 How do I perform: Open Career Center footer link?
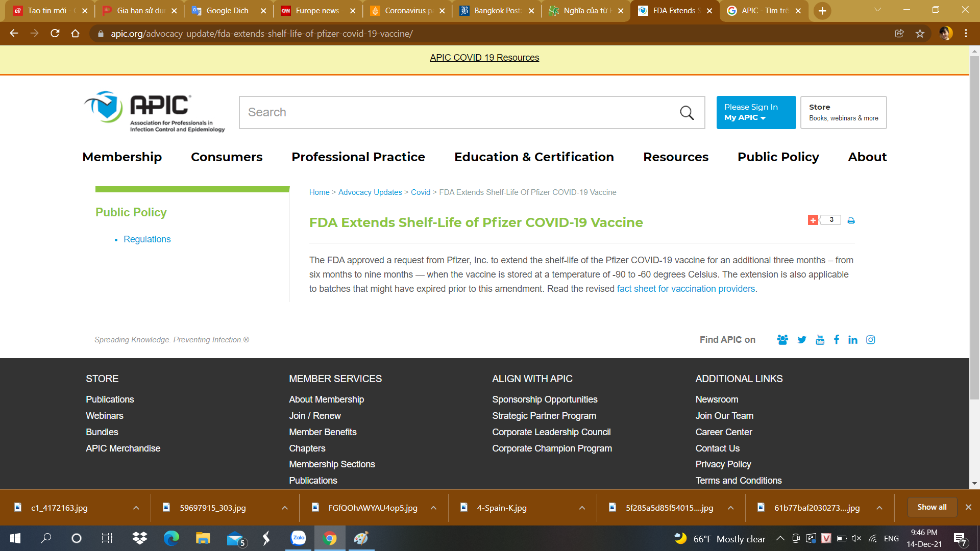pyautogui.click(x=724, y=432)
